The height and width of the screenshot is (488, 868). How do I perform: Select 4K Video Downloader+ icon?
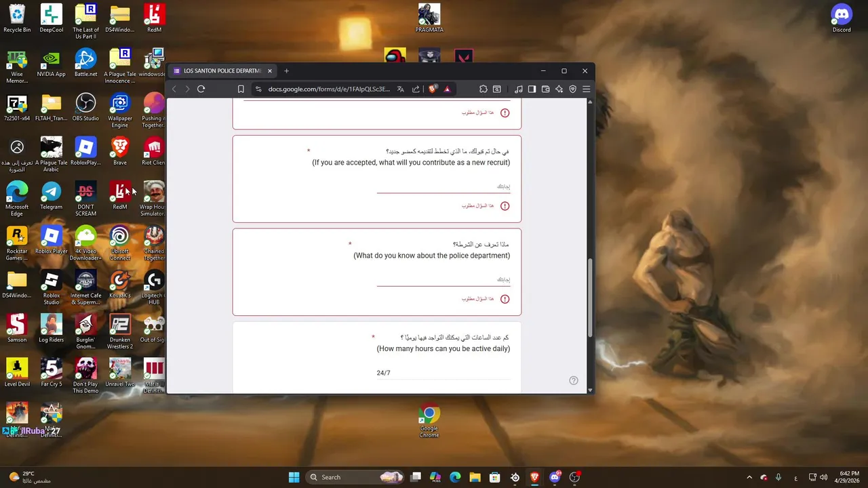[85, 243]
